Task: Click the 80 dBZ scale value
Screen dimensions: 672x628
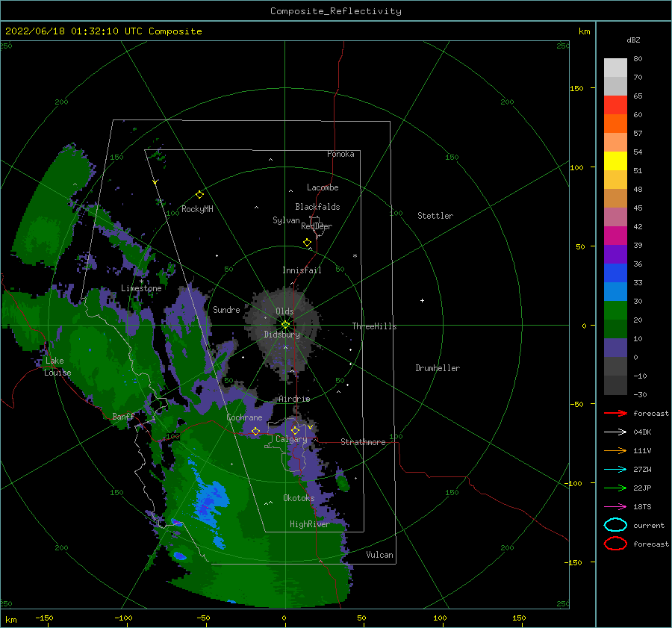Action: coord(638,59)
